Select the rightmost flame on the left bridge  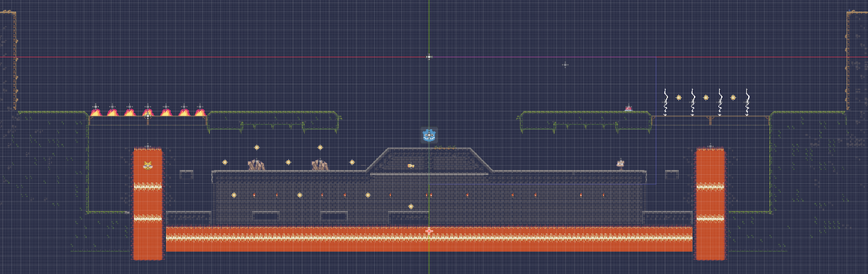coord(200,112)
